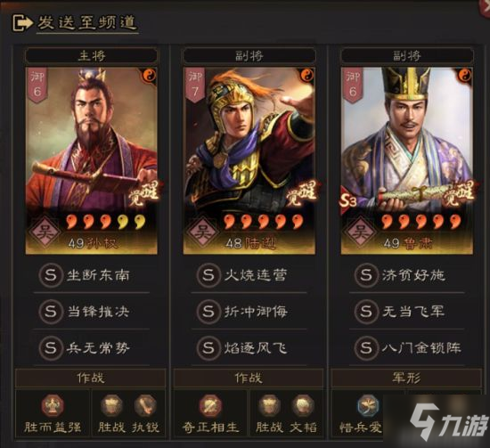Viewport: 490px width, 448px height.
Task: Select the 作战 tab under 陆逊
Action: 249,379
